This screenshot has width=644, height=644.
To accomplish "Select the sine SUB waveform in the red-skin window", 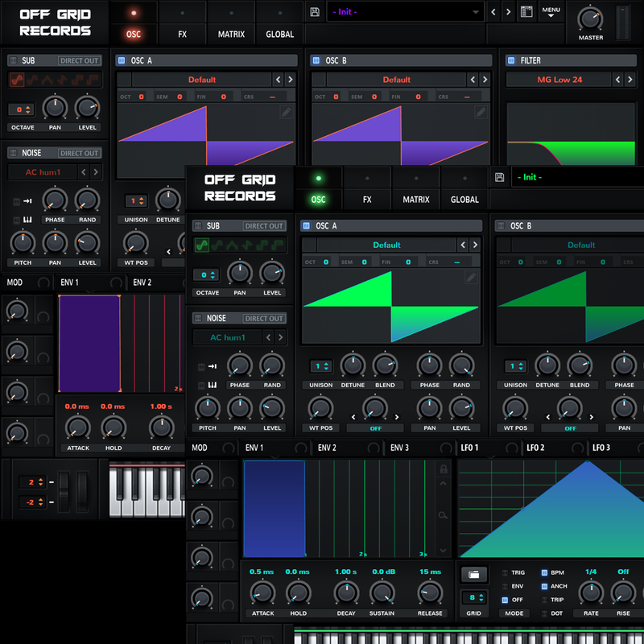I will 17,80.
